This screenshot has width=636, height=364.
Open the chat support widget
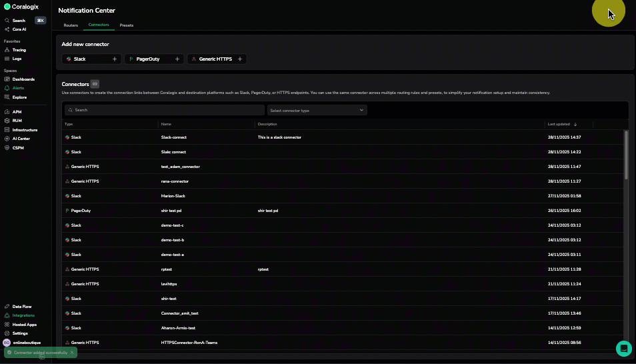pyautogui.click(x=623, y=348)
